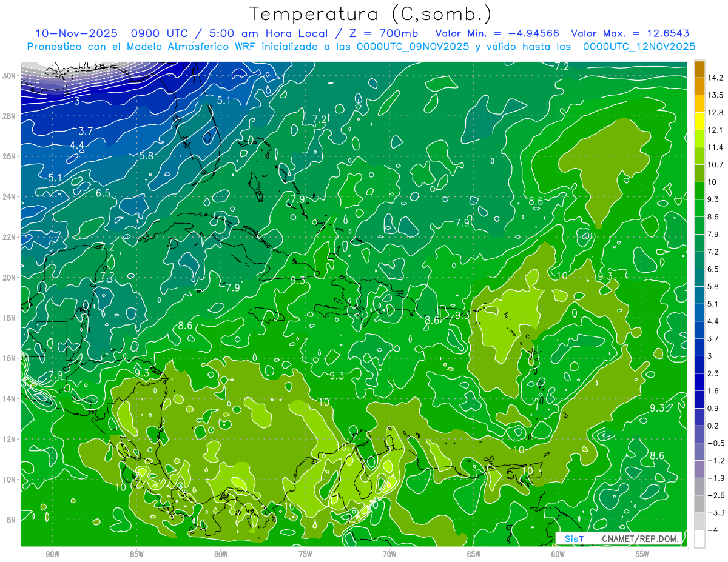Click the 70W longitude axis label

tap(389, 554)
